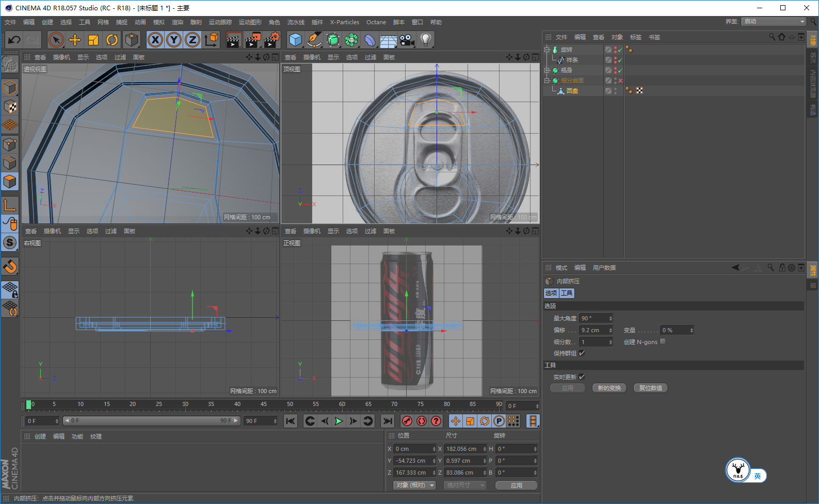Toggle the 实时更新 checkbox
This screenshot has width=819, height=504.
coord(582,377)
